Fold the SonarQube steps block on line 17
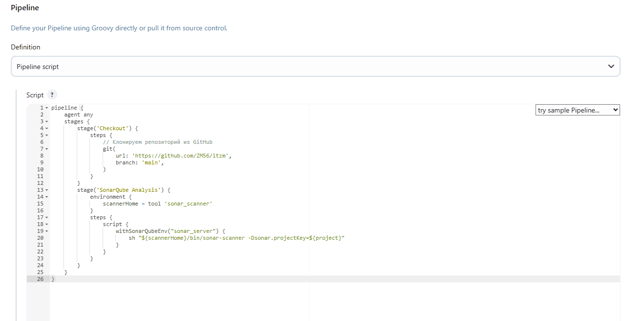The width and height of the screenshot is (644, 321). [x=47, y=217]
